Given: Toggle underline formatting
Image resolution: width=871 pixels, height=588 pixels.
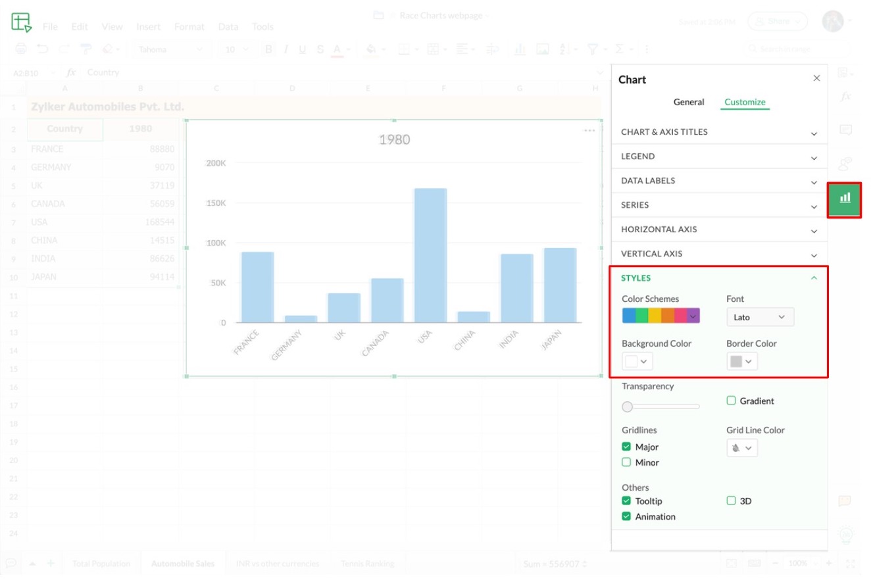Looking at the screenshot, I should coord(303,49).
